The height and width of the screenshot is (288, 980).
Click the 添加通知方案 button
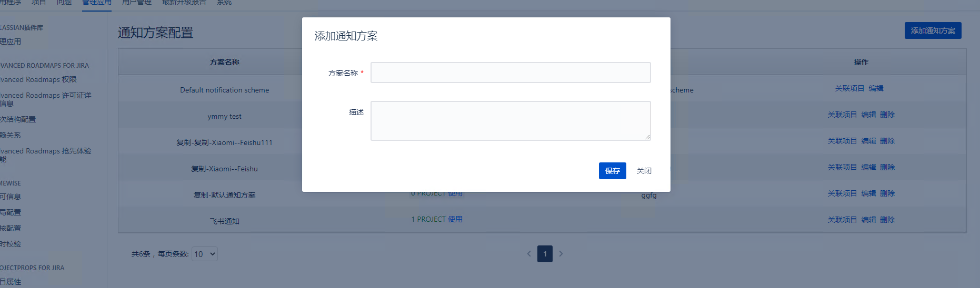click(x=933, y=30)
